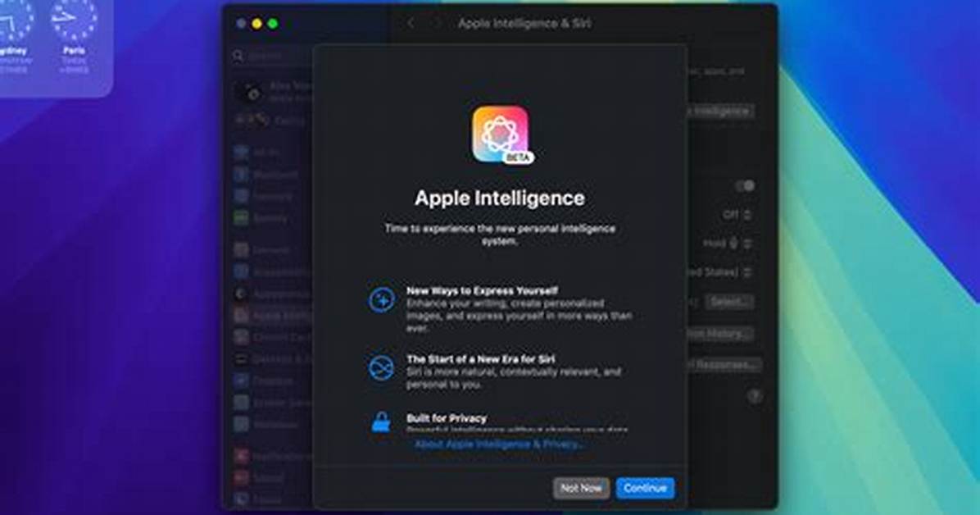Image resolution: width=980 pixels, height=515 pixels.
Task: Dismiss the dialog with Not Now
Action: point(581,488)
